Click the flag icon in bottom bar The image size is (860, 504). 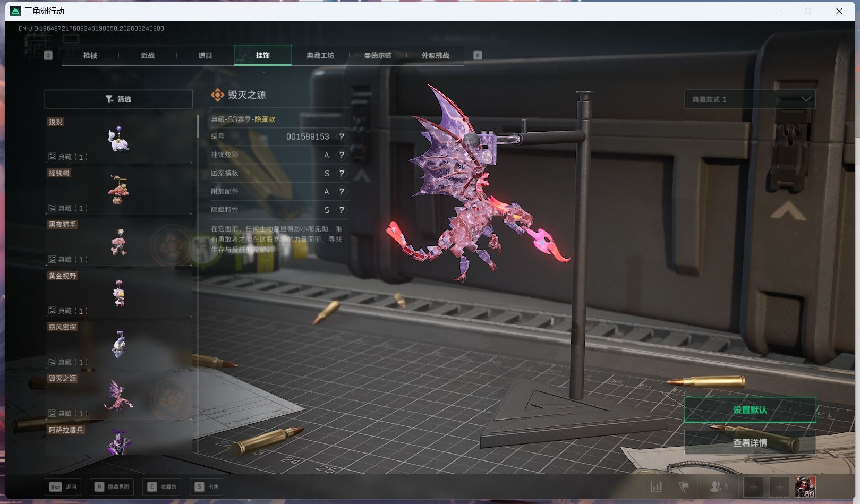684,486
